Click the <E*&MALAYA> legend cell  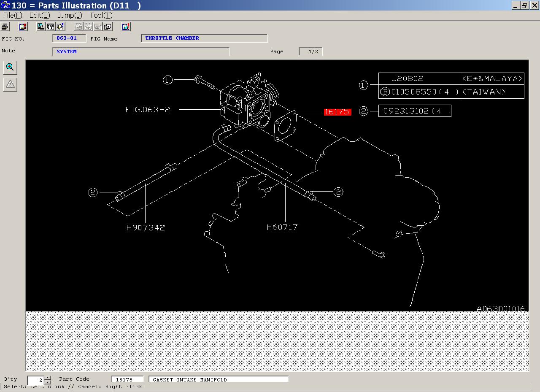pyautogui.click(x=492, y=78)
